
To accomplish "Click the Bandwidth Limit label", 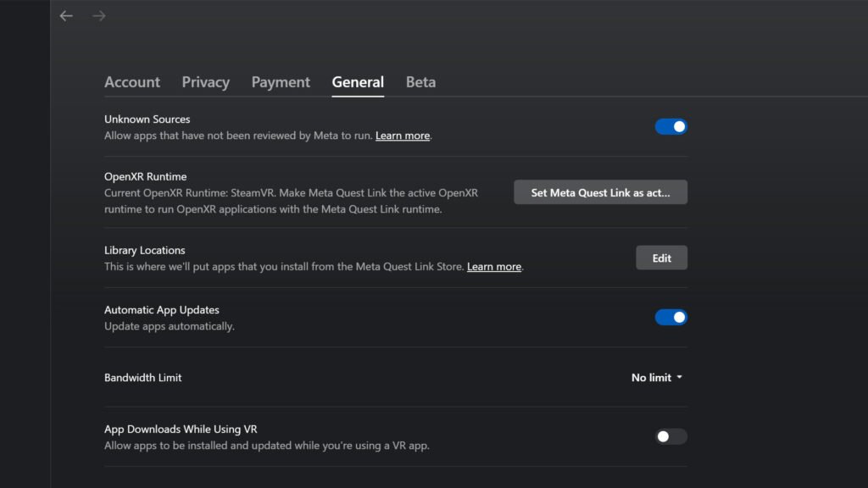I will point(142,377).
